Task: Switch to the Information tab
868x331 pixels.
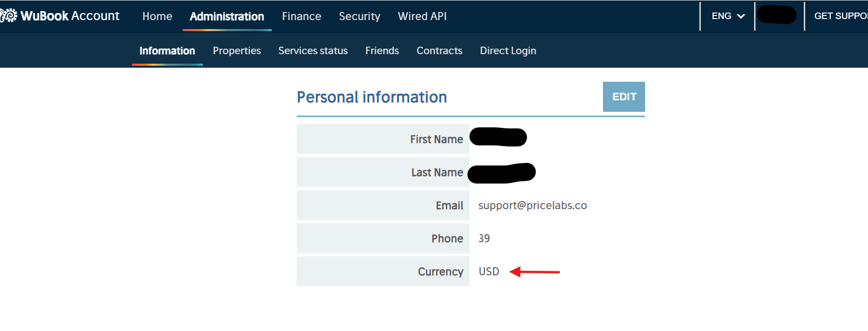Action: [x=167, y=51]
